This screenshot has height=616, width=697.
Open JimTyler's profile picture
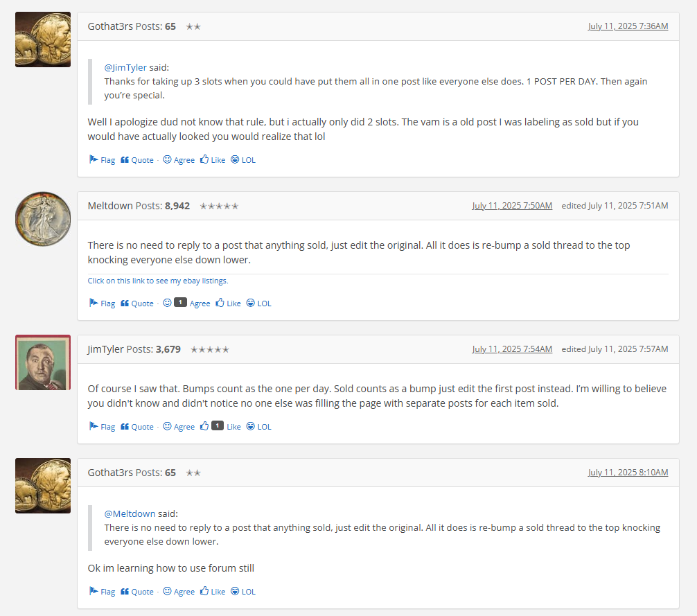point(43,362)
